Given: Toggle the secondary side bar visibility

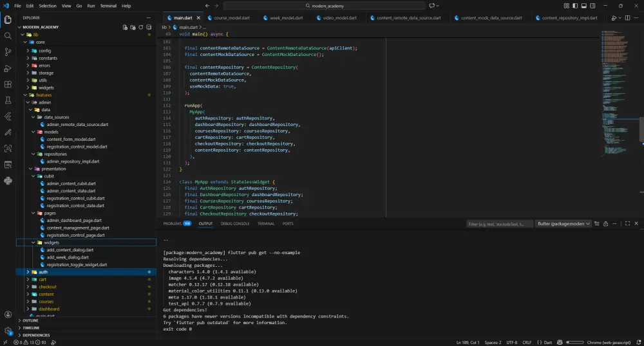Looking at the screenshot, I should [x=592, y=6].
